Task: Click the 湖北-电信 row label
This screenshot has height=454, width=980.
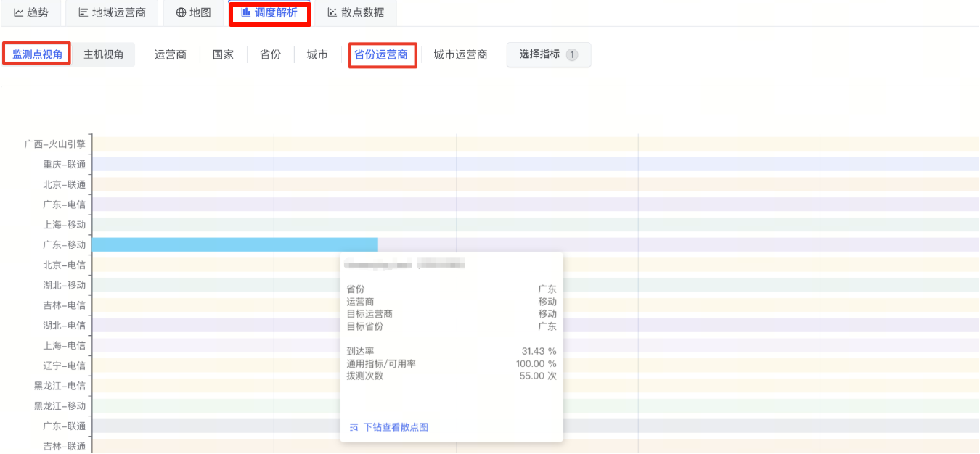Action: coord(64,325)
